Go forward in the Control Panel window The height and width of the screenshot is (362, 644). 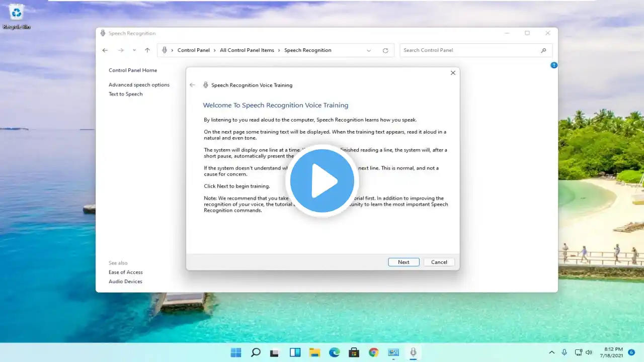[x=121, y=50]
